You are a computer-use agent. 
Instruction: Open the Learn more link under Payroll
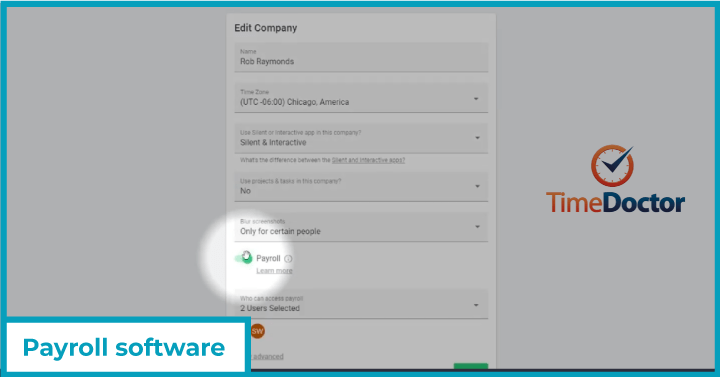(274, 270)
